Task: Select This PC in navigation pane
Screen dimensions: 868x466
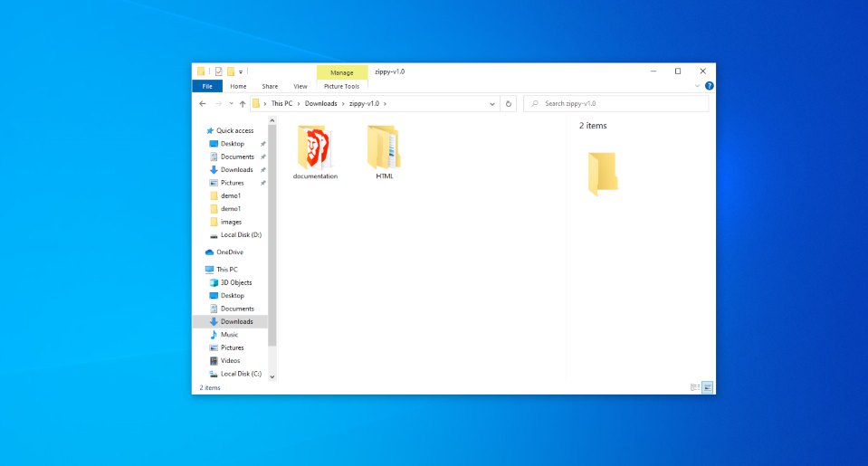Action: [x=226, y=270]
